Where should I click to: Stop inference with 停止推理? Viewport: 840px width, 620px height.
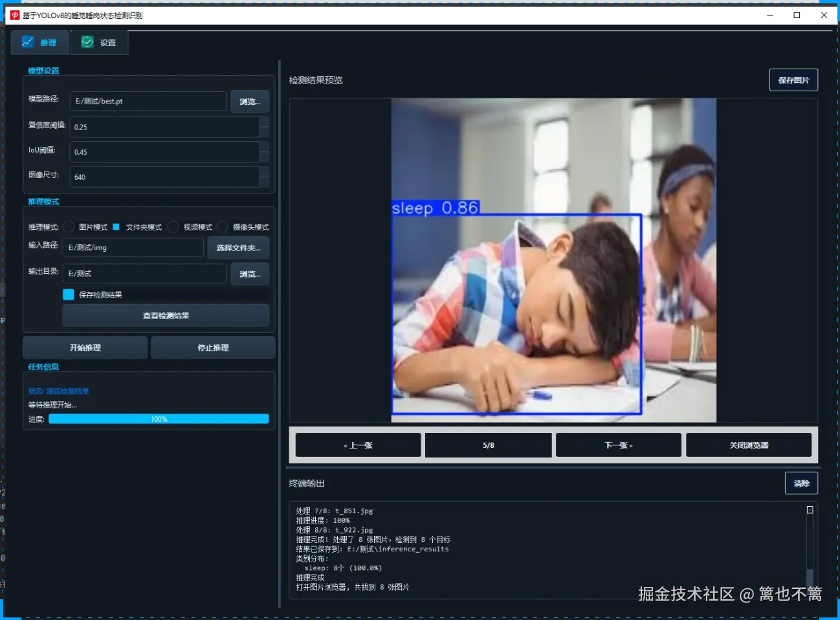tap(213, 348)
